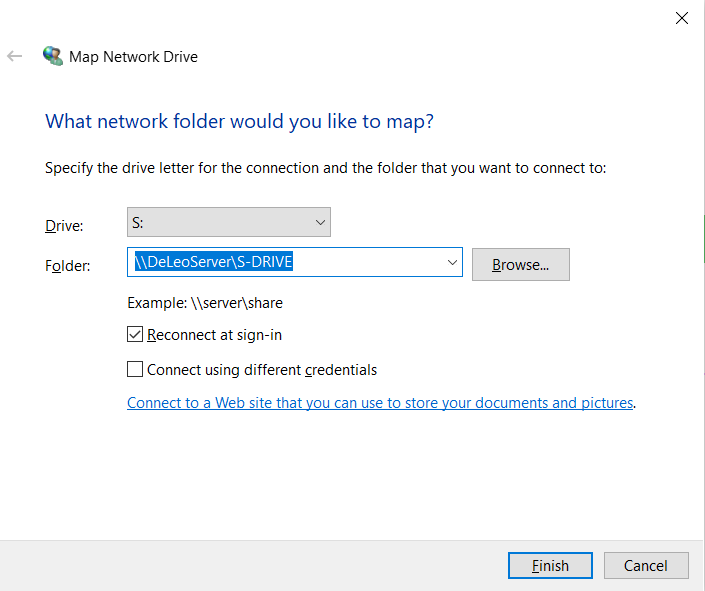Open the Drive letter dropdown showing S:
This screenshot has width=705, height=591.
[x=228, y=222]
